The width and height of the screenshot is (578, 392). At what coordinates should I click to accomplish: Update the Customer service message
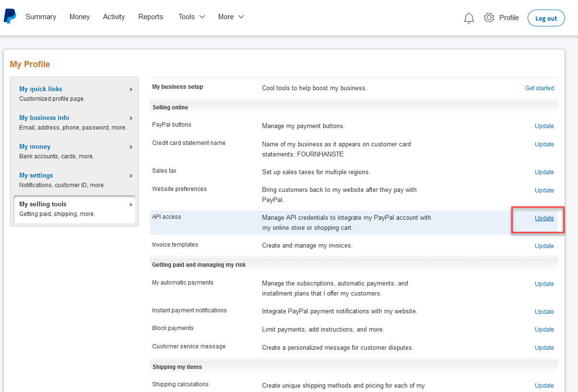(544, 348)
